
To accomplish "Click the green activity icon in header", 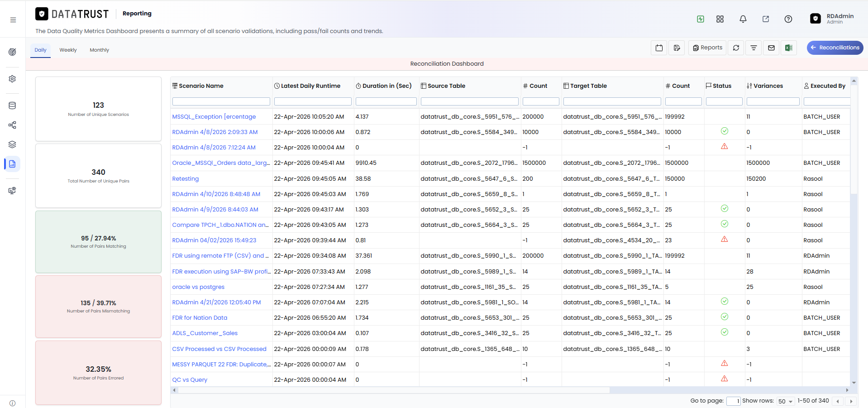I will 701,19.
